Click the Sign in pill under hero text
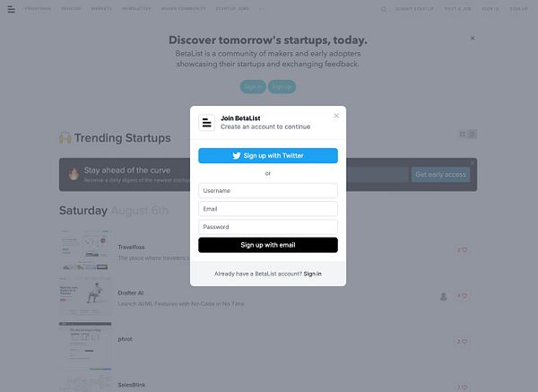 coord(253,87)
